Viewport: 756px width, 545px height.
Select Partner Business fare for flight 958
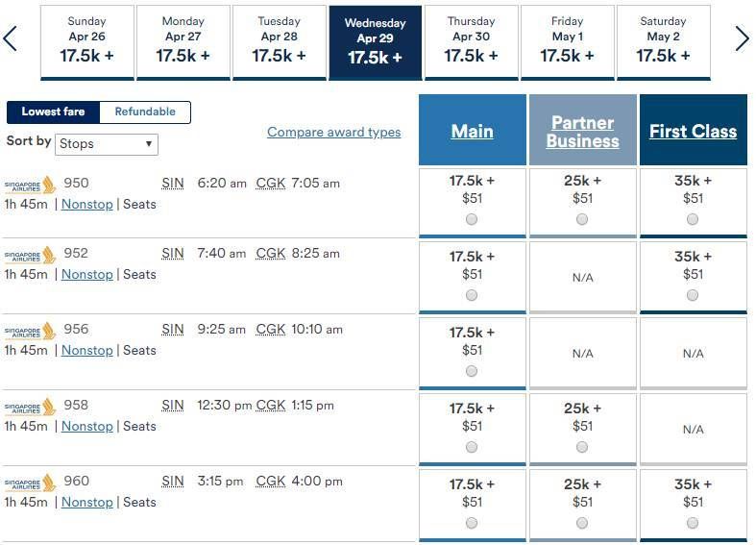[582, 447]
